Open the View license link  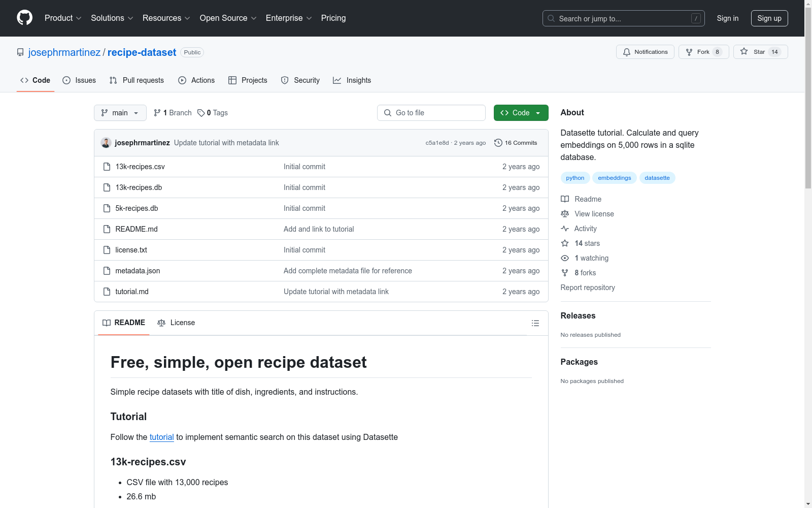587,214
